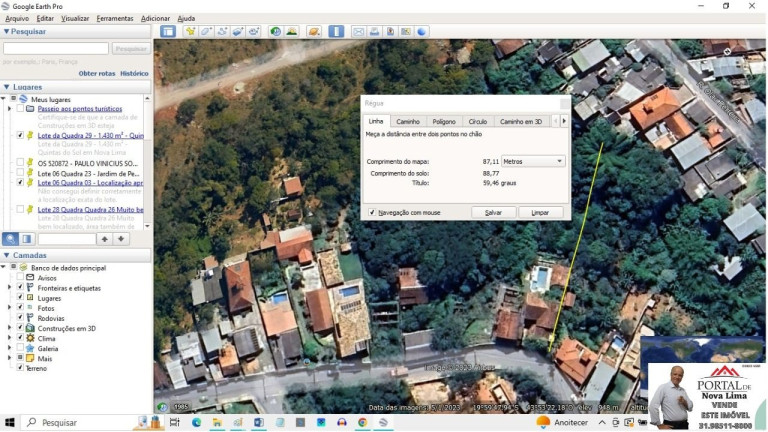Click the Salvar button in Régua dialog
Screen dimensions: 768x432
[x=493, y=213]
